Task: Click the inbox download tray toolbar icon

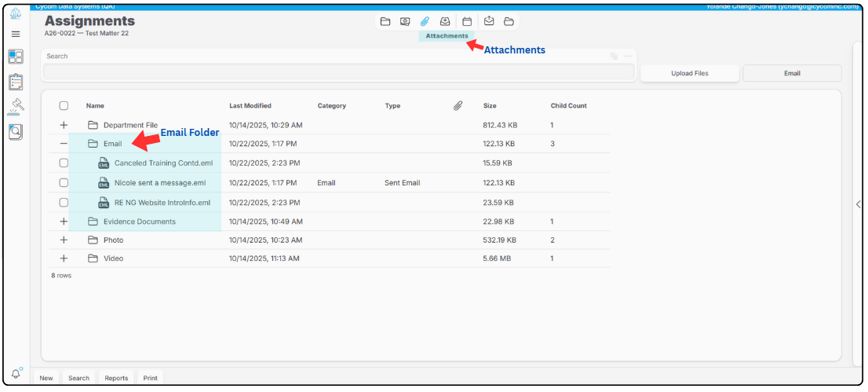Action: [x=445, y=22]
